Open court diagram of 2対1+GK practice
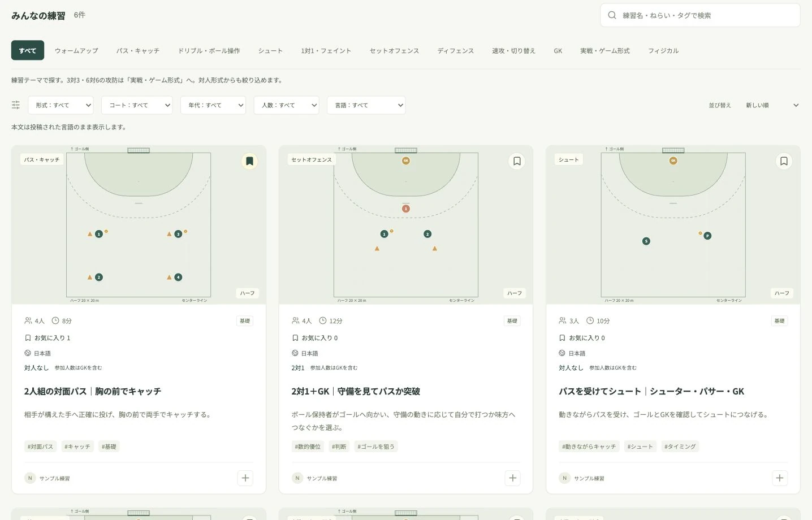This screenshot has width=812, height=520. [406, 225]
